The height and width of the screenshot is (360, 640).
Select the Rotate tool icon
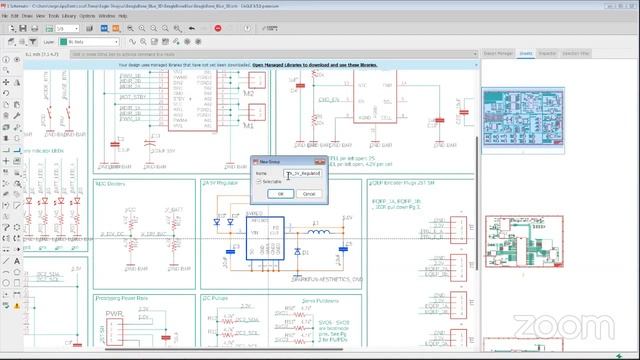(6, 93)
